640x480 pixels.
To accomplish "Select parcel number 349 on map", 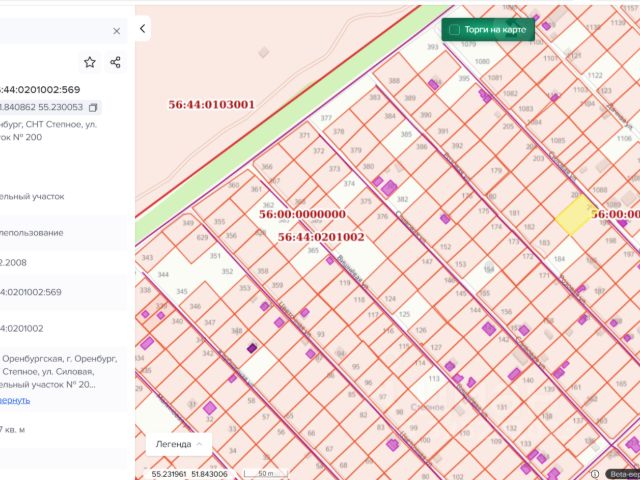I will tap(188, 223).
